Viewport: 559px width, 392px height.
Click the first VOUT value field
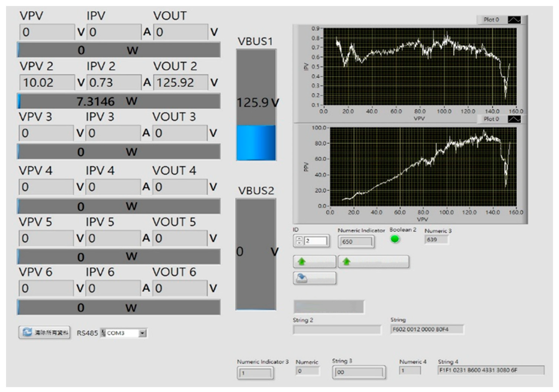pos(181,32)
